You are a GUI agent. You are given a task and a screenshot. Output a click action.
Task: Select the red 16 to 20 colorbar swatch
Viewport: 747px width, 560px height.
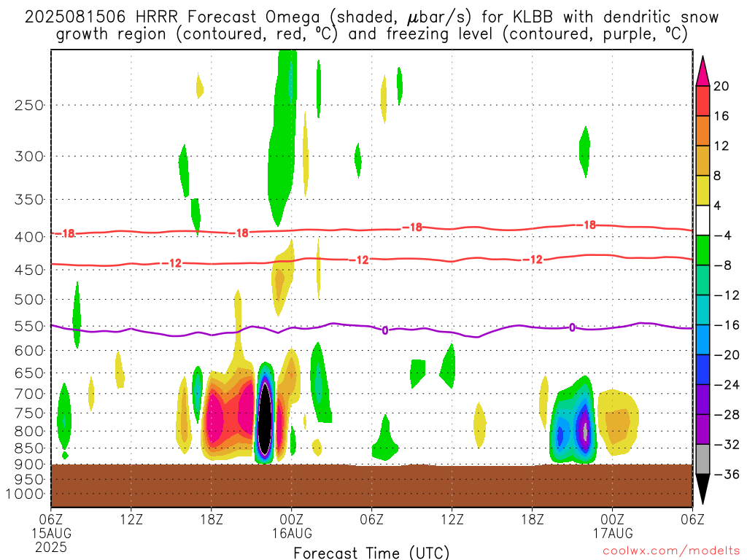pyautogui.click(x=703, y=101)
